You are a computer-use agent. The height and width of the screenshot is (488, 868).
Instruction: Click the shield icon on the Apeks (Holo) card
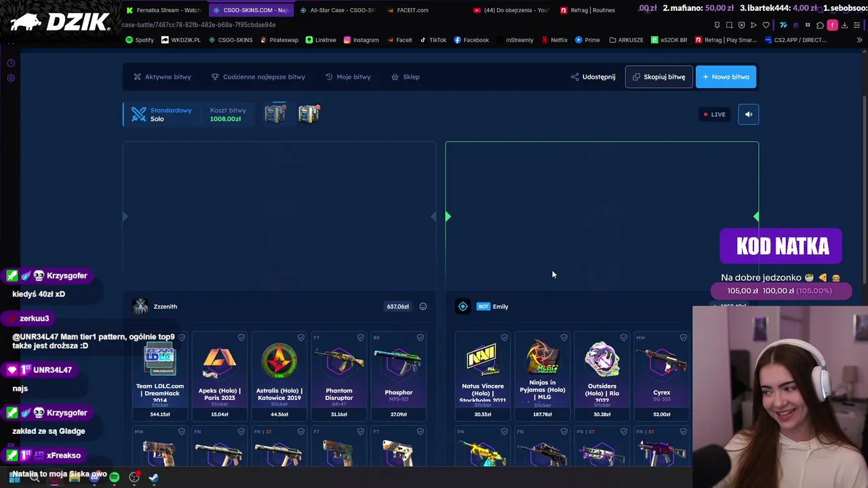pos(241,338)
